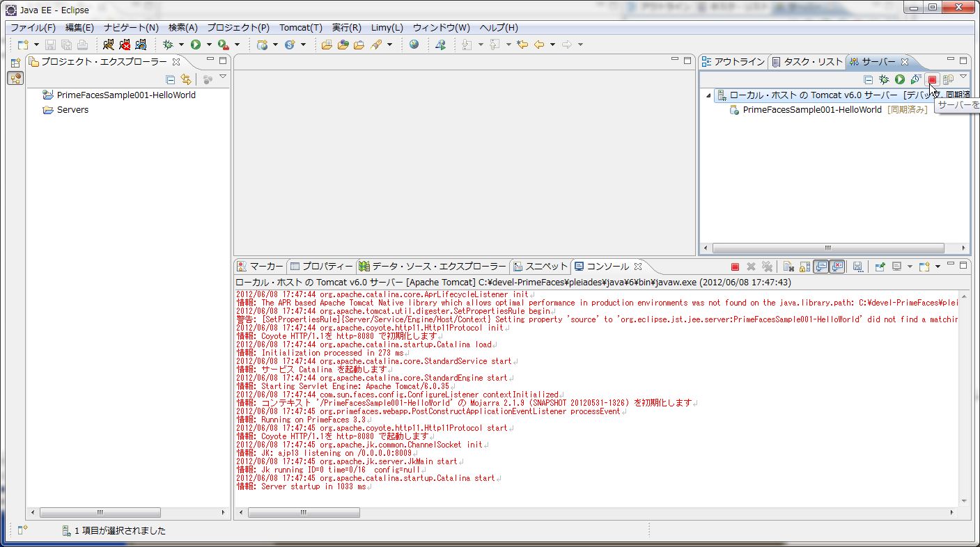This screenshot has height=547, width=980.
Task: Click Open Console icon in console toolbar
Action: click(x=924, y=267)
